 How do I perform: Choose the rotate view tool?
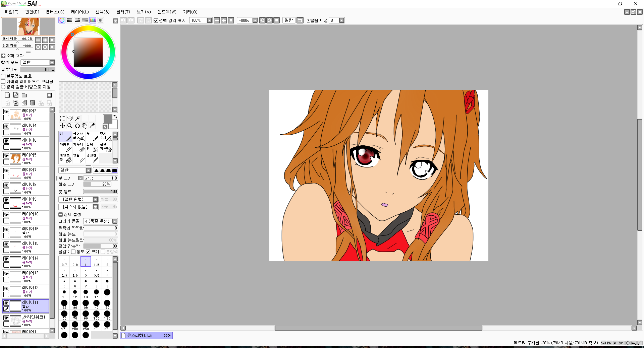pyautogui.click(x=77, y=126)
